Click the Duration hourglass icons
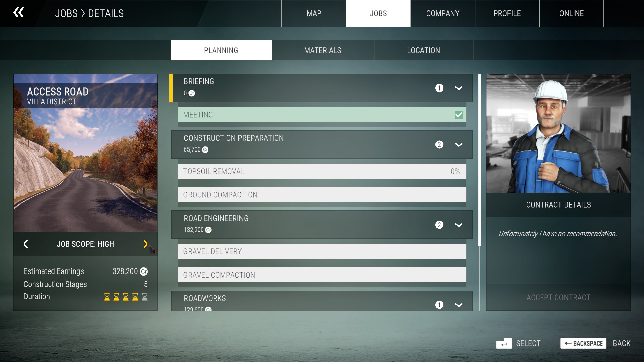The height and width of the screenshot is (362, 644). (125, 297)
